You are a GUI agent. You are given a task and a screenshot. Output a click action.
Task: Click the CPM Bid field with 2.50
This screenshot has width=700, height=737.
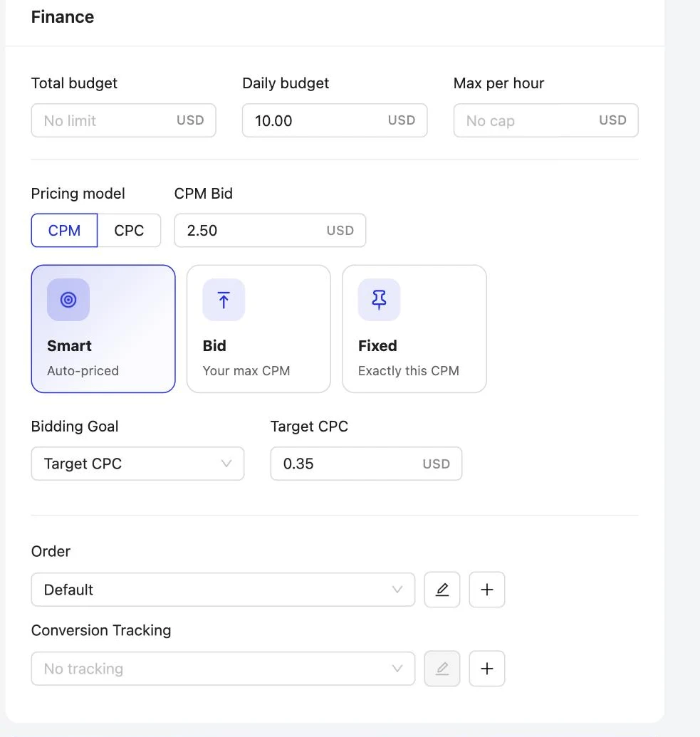click(270, 230)
